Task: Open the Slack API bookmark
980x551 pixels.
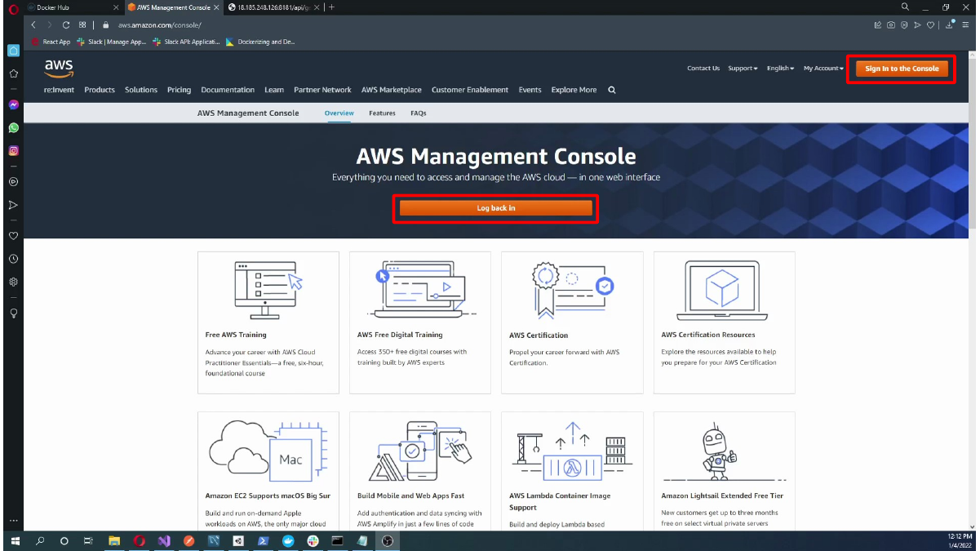Action: pyautogui.click(x=186, y=42)
